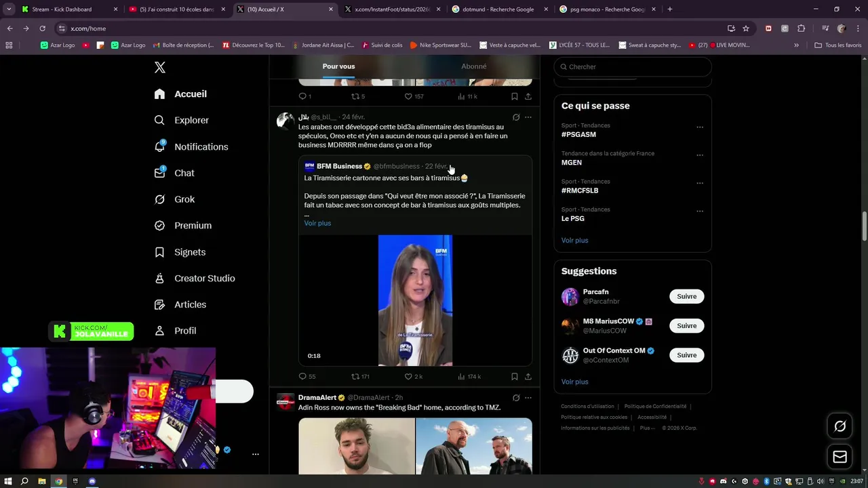Viewport: 868px width, 488px height.
Task: Open the #PSGASM trend
Action: [578, 134]
